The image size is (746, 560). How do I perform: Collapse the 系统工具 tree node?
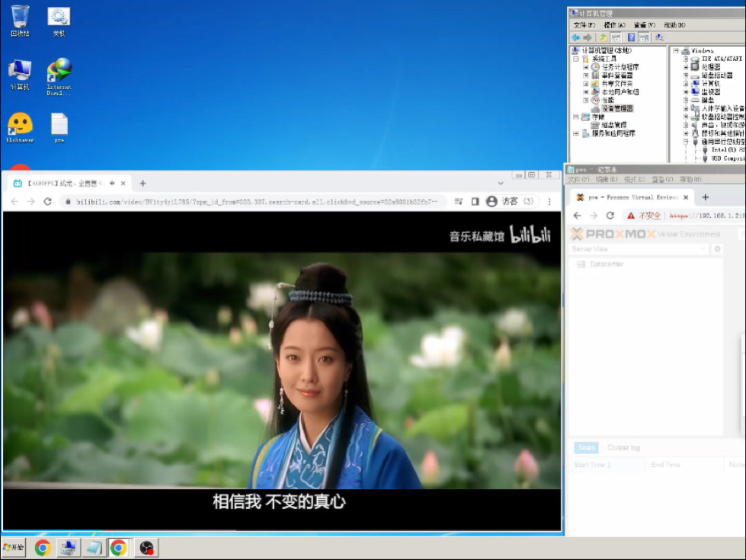click(575, 59)
